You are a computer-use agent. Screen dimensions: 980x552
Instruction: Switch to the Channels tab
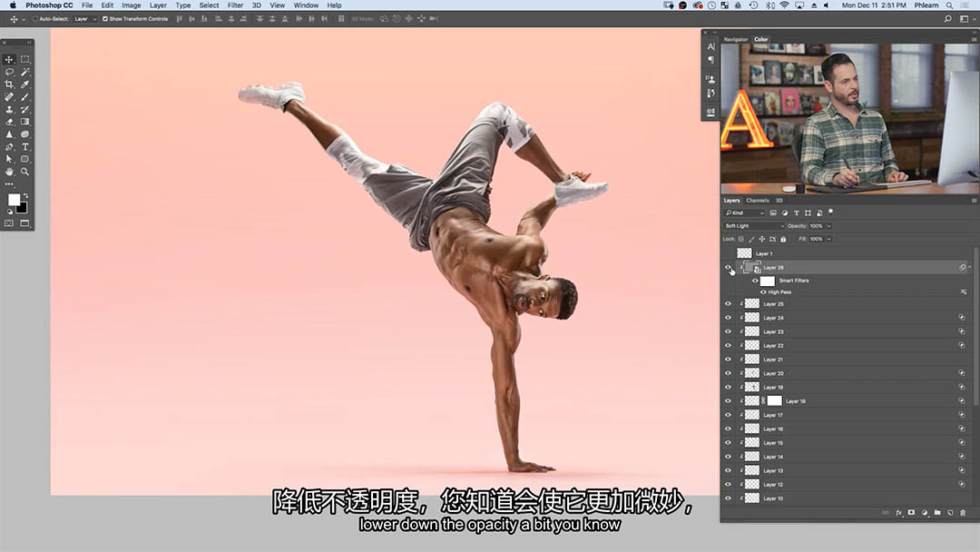(x=758, y=201)
